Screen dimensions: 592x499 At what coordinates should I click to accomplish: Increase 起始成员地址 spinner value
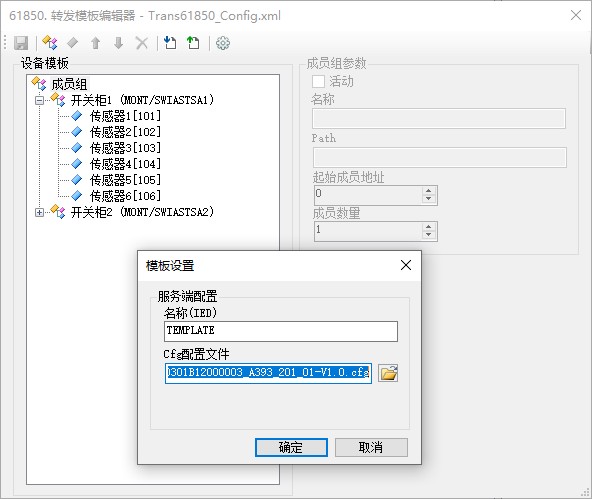click(428, 191)
